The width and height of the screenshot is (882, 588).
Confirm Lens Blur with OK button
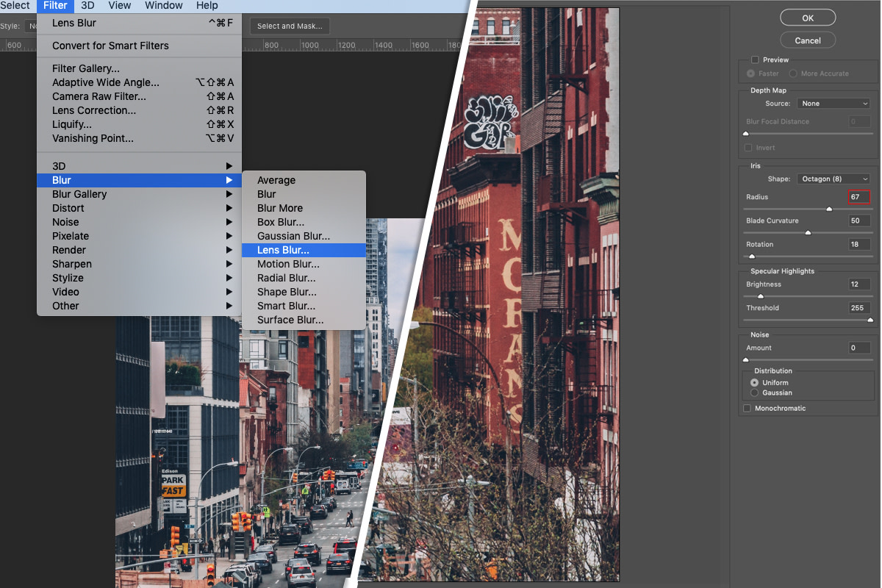(808, 18)
